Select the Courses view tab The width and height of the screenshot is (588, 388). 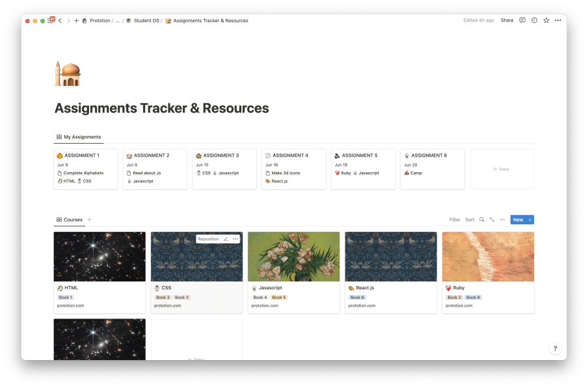tap(70, 220)
